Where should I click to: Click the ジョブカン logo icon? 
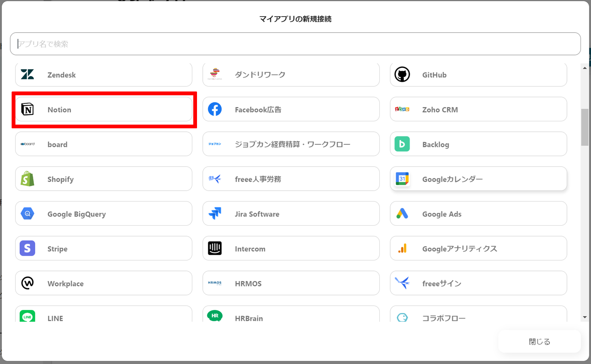[215, 144]
